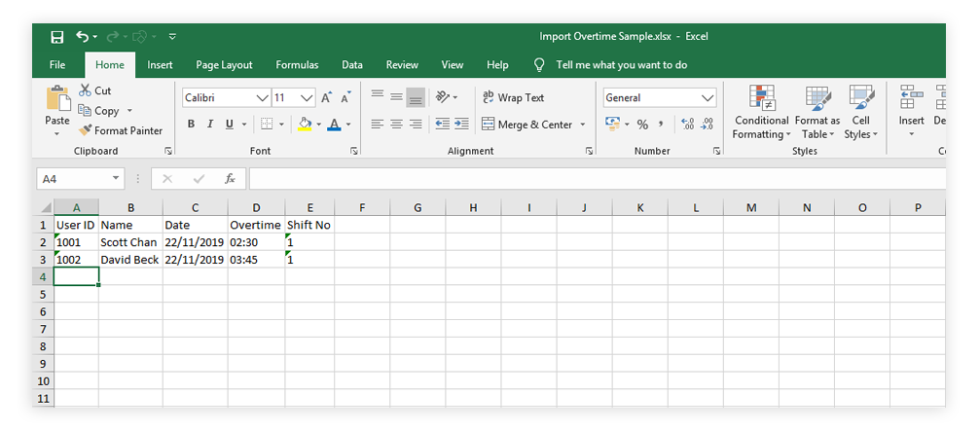Viewport: 980px width, 431px height.
Task: Align text left in the cell
Action: (377, 125)
